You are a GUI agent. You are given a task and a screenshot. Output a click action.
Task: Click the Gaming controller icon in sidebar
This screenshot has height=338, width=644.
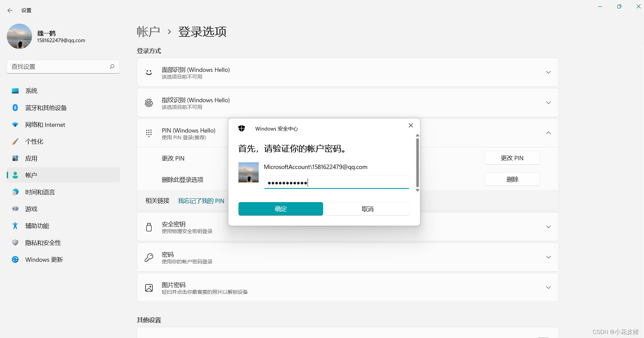15,209
